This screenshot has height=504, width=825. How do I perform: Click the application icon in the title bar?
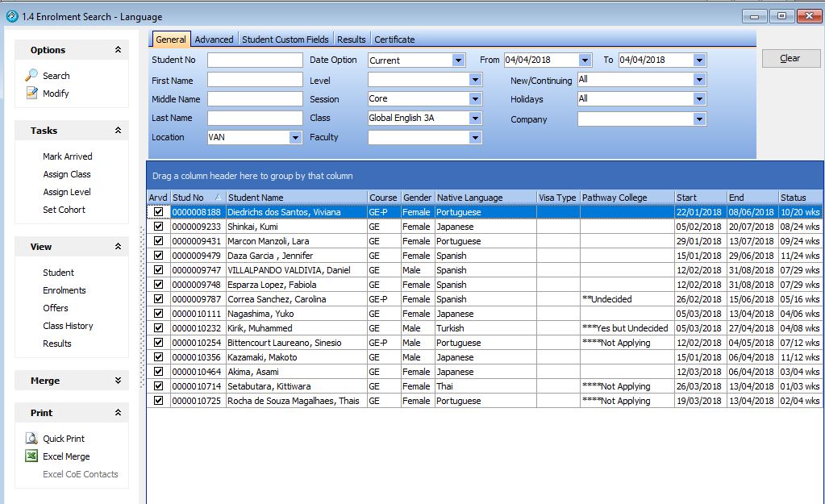11,16
